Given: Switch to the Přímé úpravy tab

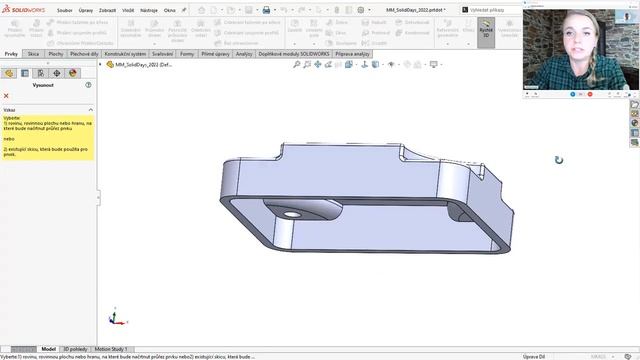Looking at the screenshot, I should point(216,54).
